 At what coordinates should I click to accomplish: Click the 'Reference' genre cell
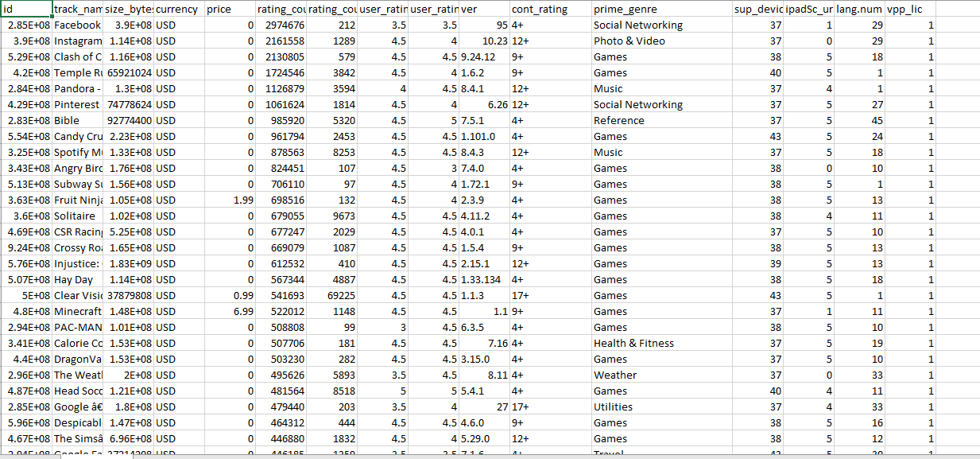click(663, 121)
